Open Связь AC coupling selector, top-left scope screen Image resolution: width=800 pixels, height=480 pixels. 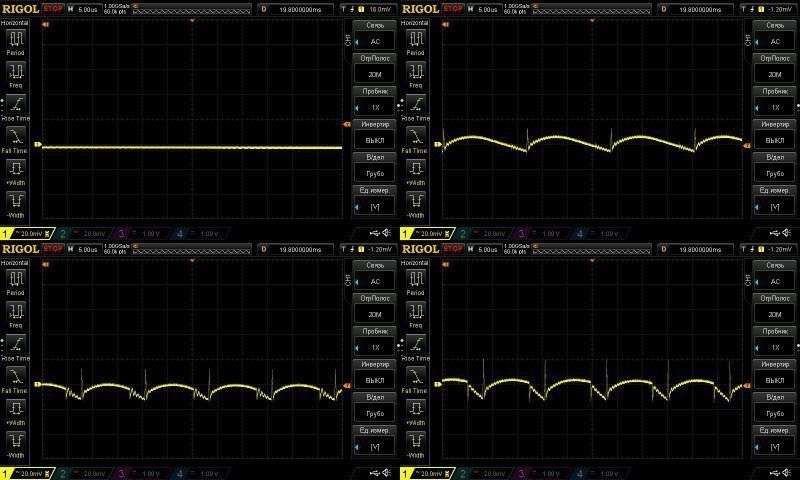(x=375, y=36)
